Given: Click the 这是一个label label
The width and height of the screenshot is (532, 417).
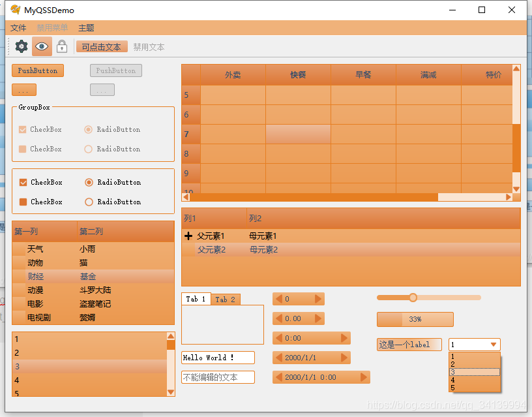Looking at the screenshot, I should click(409, 345).
